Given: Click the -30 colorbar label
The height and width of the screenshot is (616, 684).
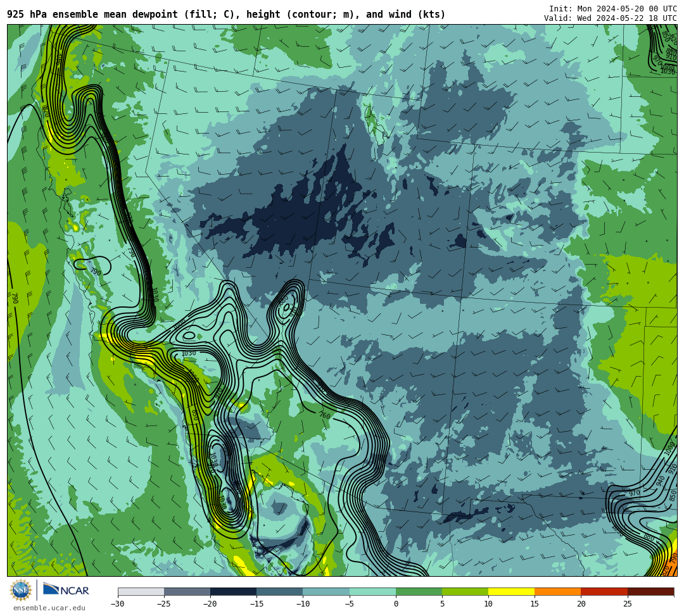Looking at the screenshot, I should (x=118, y=604).
